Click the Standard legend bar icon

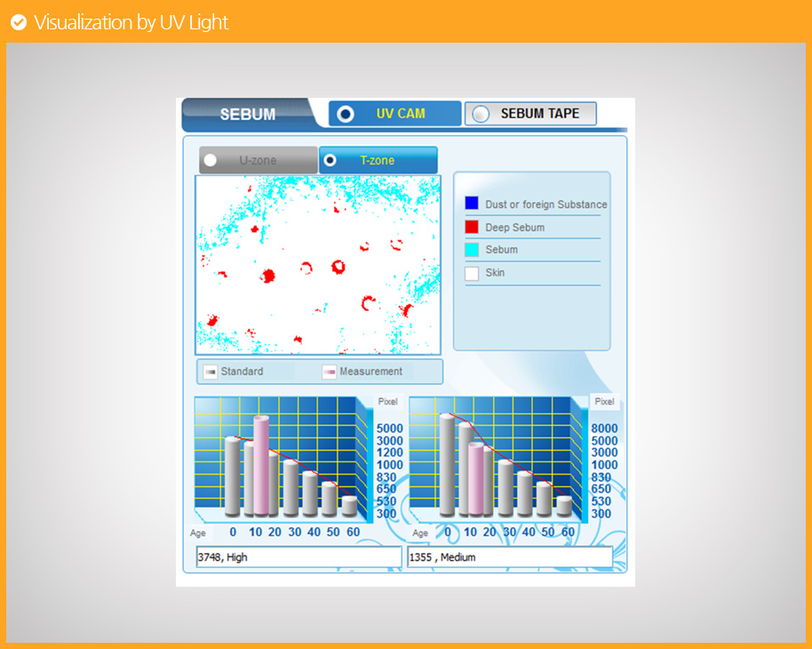[x=211, y=372]
